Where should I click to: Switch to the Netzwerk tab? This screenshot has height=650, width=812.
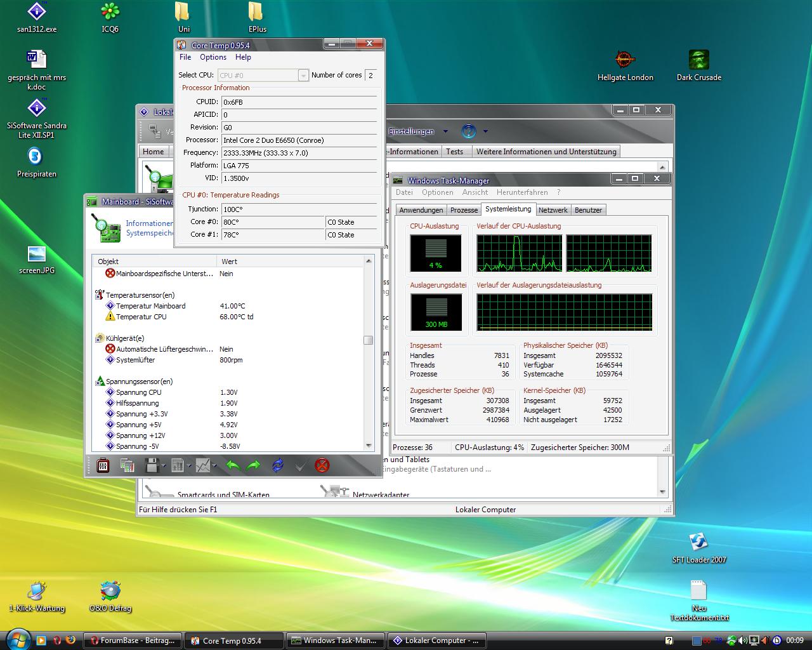(x=553, y=210)
